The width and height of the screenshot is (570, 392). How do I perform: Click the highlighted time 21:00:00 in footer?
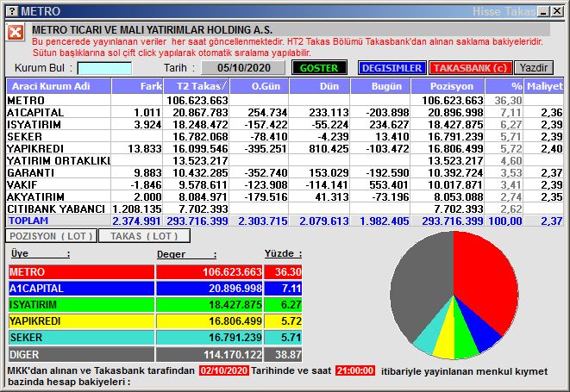(x=355, y=370)
